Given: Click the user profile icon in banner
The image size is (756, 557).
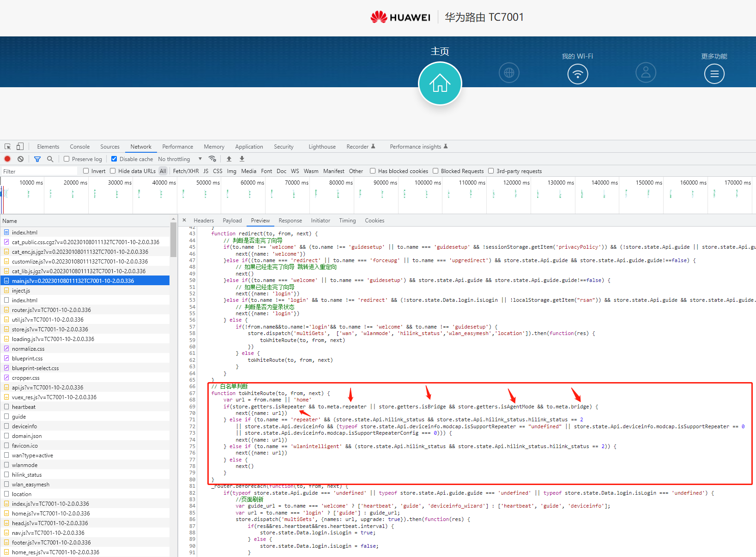Looking at the screenshot, I should click(x=646, y=73).
